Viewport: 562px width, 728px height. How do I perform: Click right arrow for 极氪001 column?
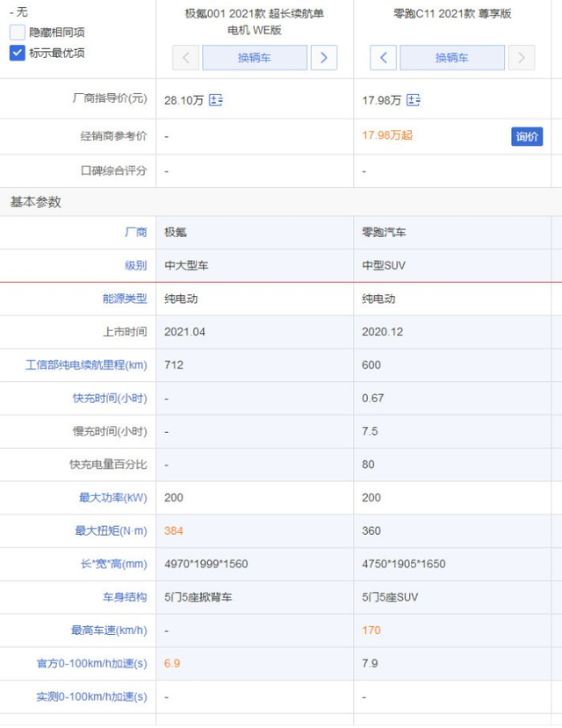point(324,58)
